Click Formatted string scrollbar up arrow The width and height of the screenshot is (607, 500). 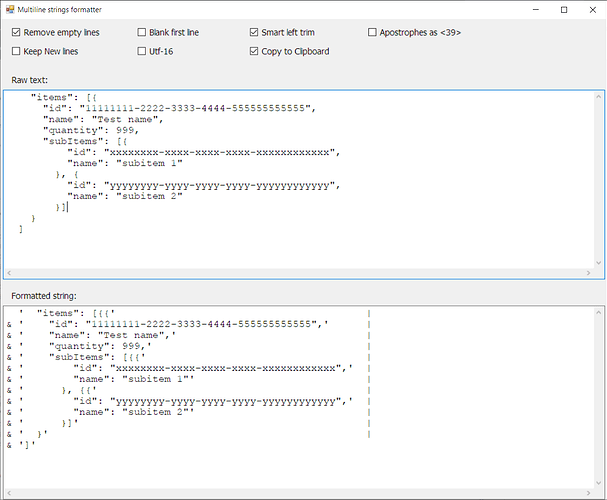(597, 313)
